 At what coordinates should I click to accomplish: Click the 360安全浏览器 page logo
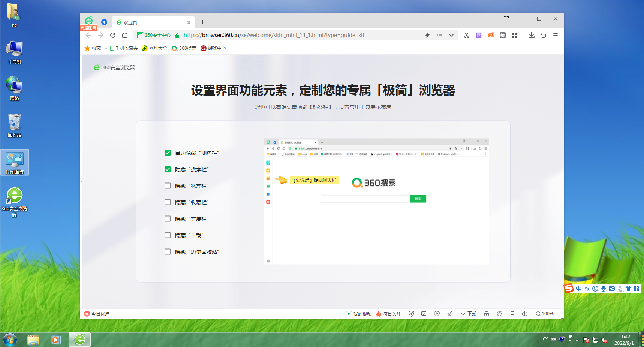(114, 67)
